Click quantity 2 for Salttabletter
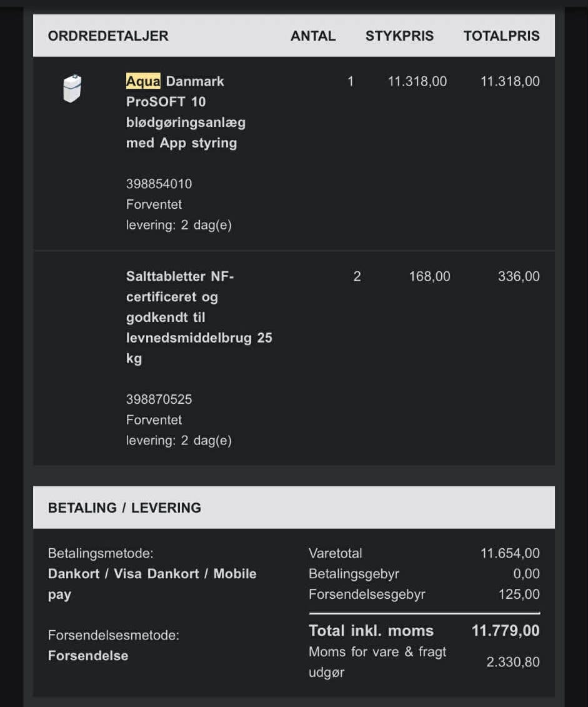588x707 pixels. 357,276
